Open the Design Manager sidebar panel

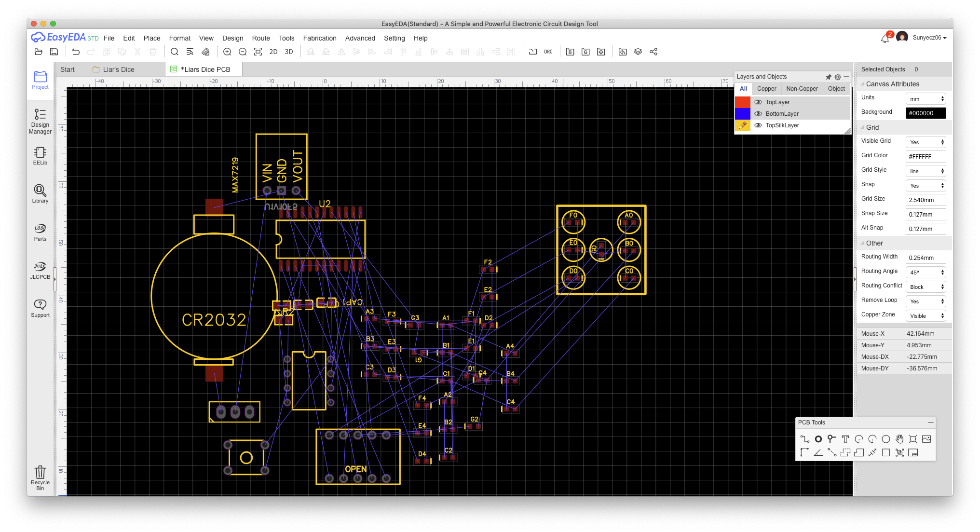click(40, 121)
